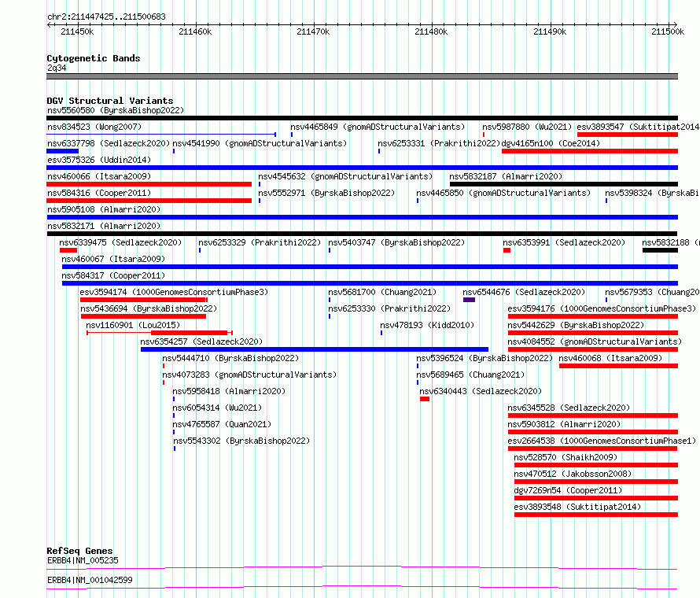Click the 2q34 cytogenetic band bar
This screenshot has height=598, width=700.
click(x=362, y=76)
